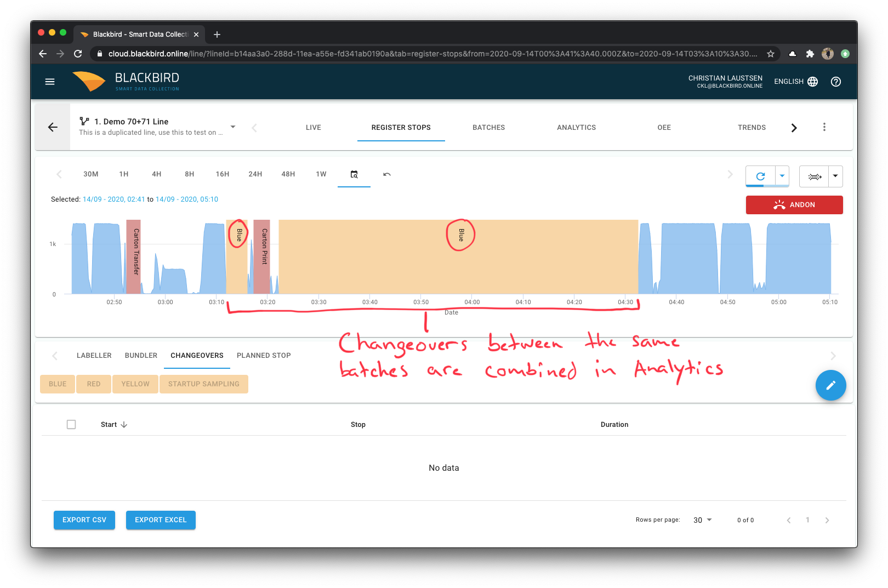
Task: Bookmark this page with the star icon
Action: pyautogui.click(x=771, y=54)
